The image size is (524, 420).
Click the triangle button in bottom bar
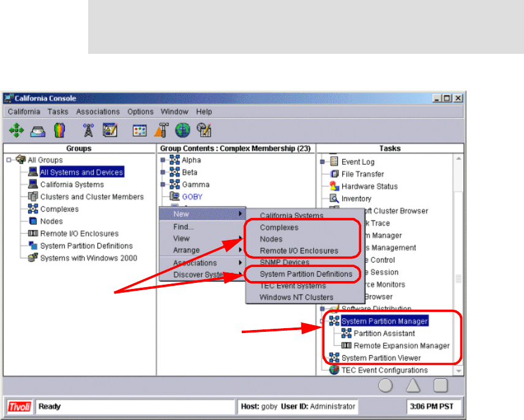[x=413, y=386]
